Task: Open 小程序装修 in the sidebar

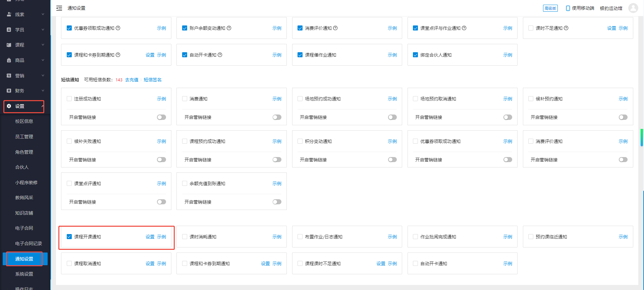Action: coord(26,183)
